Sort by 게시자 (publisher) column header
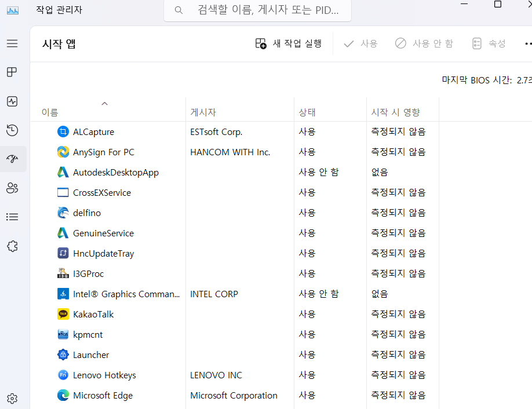The width and height of the screenshot is (532, 409). [x=203, y=112]
